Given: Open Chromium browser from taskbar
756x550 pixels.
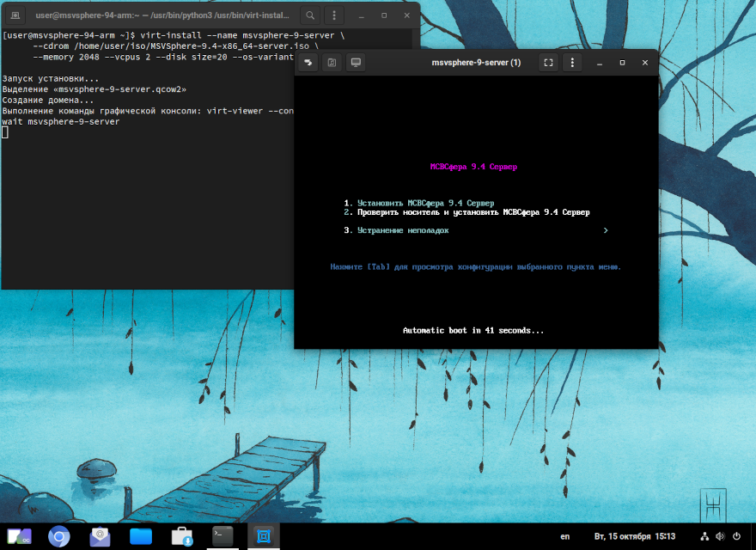Looking at the screenshot, I should (58, 536).
